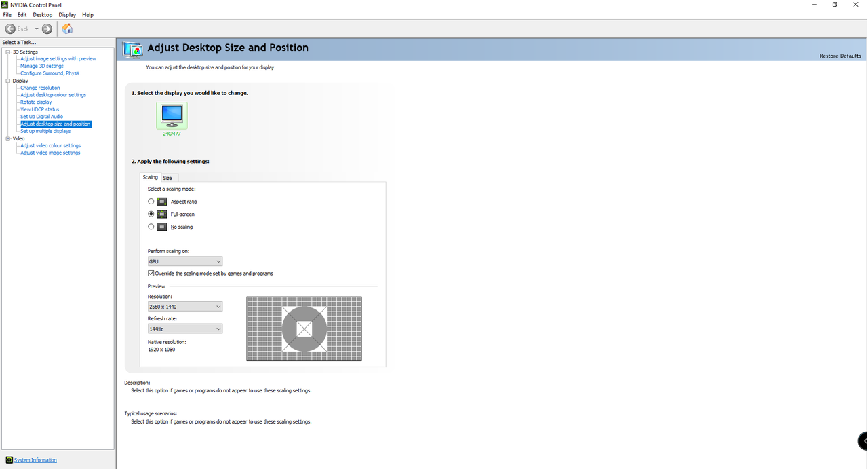Viewport: 868px width, 469px height.
Task: Select the 24GM77 monitor display icon
Action: coord(172,115)
